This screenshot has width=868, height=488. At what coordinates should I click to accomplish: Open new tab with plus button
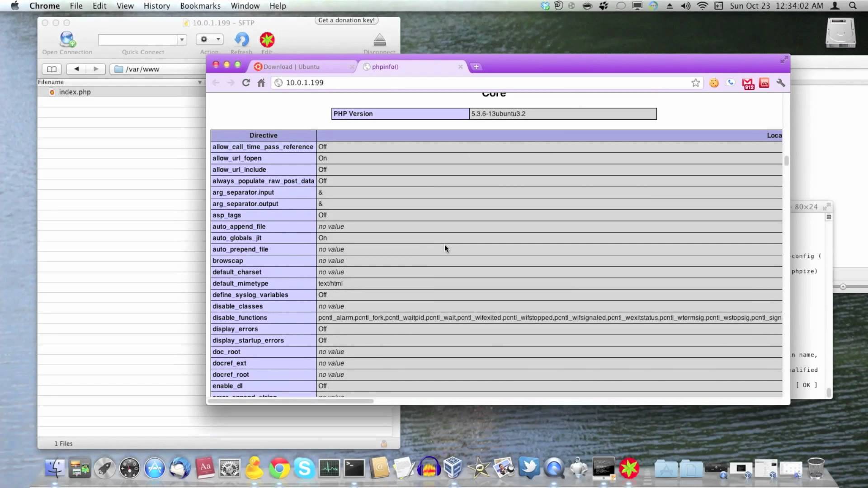476,67
